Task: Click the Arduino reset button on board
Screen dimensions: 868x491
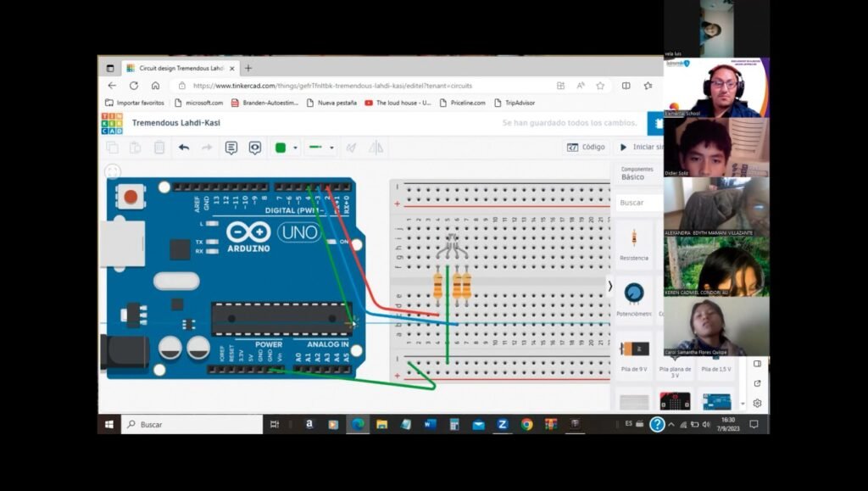Action: click(x=131, y=197)
